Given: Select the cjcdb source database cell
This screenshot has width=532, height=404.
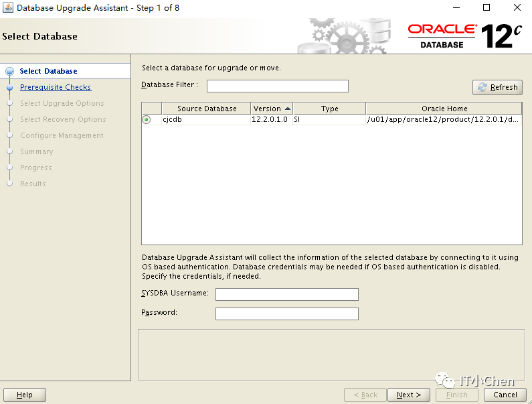Looking at the screenshot, I should [206, 120].
